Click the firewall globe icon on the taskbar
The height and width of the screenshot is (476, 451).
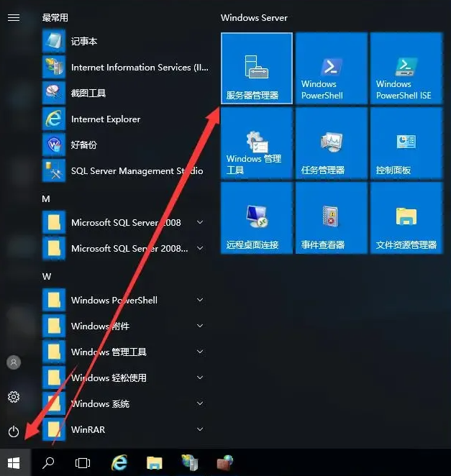click(225, 462)
